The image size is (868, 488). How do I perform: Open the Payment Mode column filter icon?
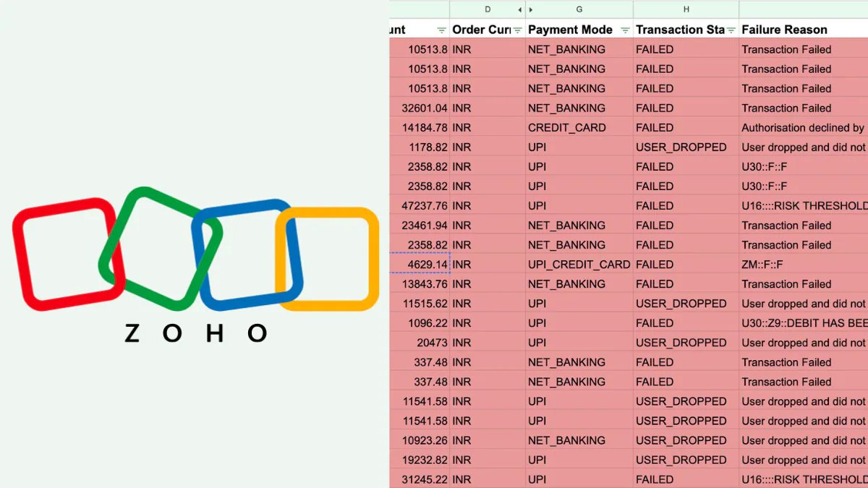coord(625,30)
